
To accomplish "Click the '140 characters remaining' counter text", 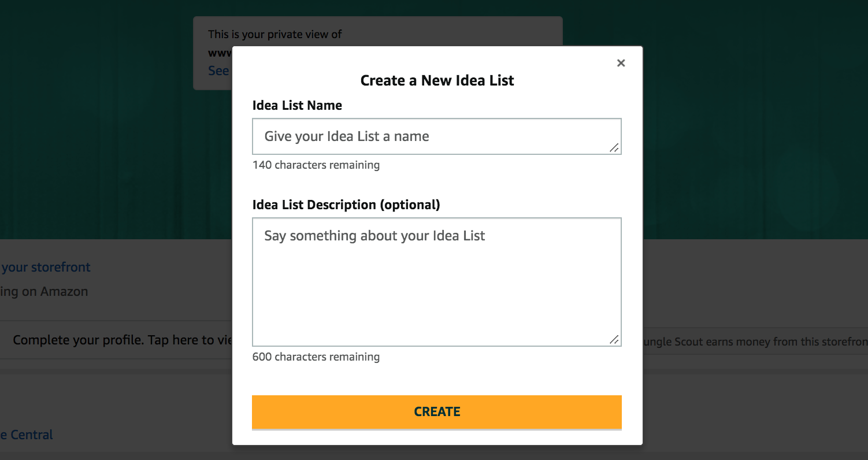I will click(x=316, y=165).
